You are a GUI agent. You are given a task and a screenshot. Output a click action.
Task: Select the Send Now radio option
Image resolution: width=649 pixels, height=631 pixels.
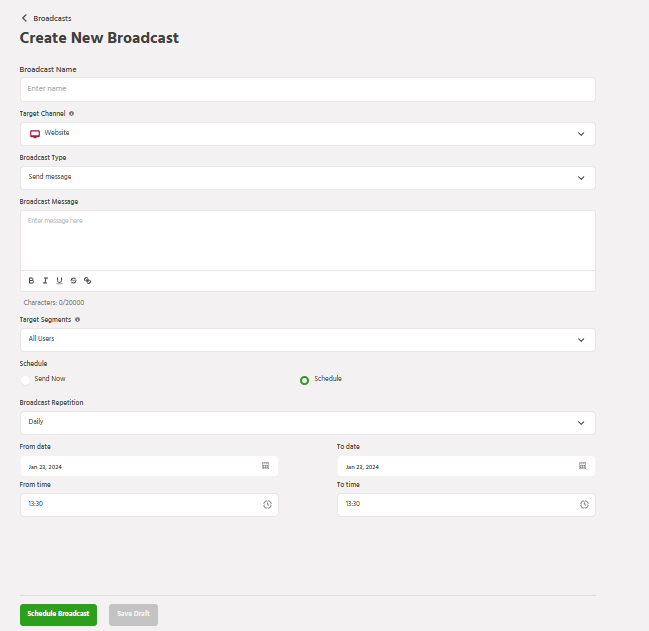pyautogui.click(x=26, y=380)
